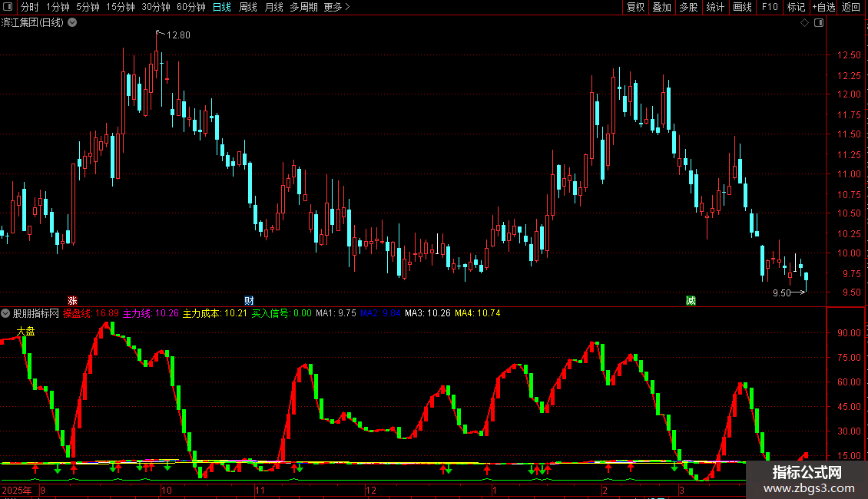Click the 12.50 price axis label
This screenshot has width=868, height=499.
pos(849,55)
